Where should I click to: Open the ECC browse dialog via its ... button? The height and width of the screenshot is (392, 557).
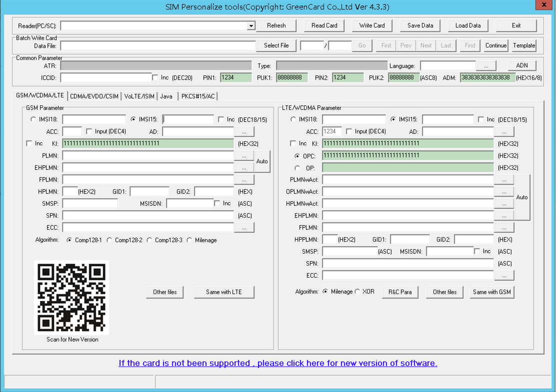click(x=244, y=227)
